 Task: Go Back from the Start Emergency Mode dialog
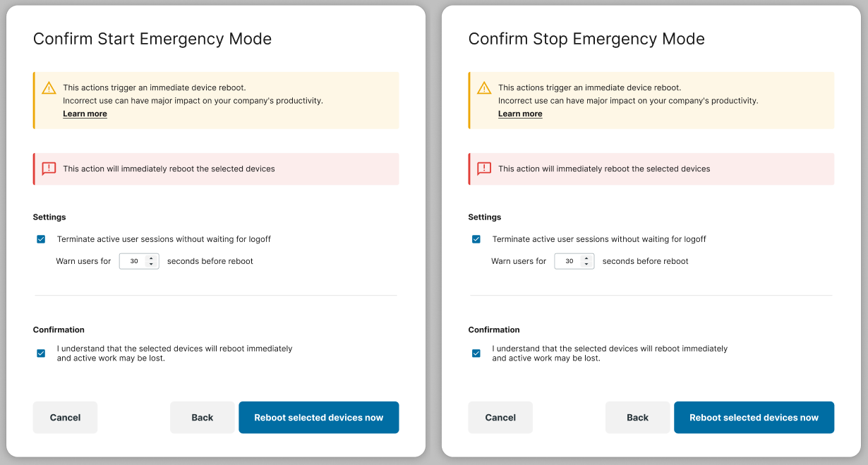point(203,418)
